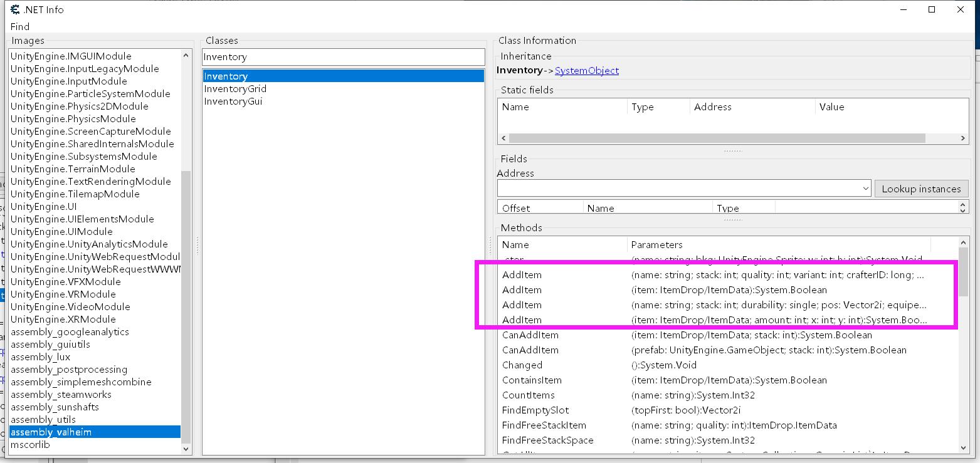The image size is (980, 463).
Task: Click right arrow of Static fields scrollbar
Action: point(962,138)
